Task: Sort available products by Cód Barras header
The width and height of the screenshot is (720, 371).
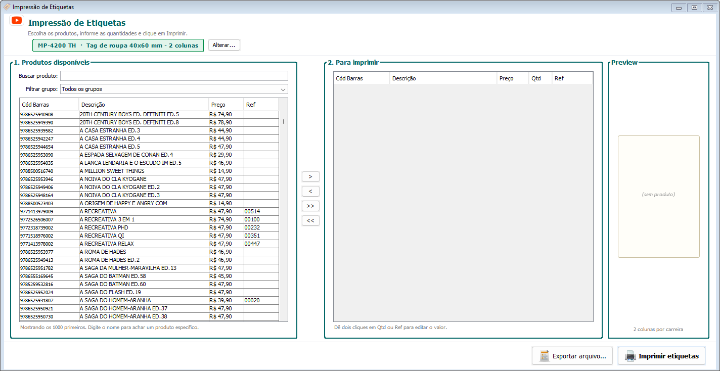Action: 49,105
